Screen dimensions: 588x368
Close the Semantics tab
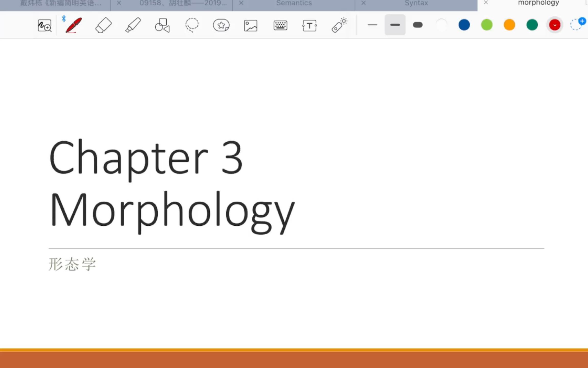(x=241, y=3)
